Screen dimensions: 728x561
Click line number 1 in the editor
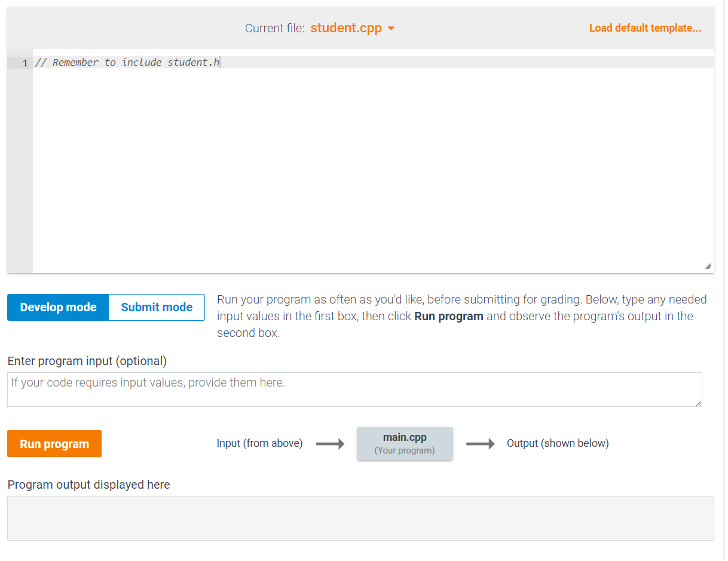25,62
